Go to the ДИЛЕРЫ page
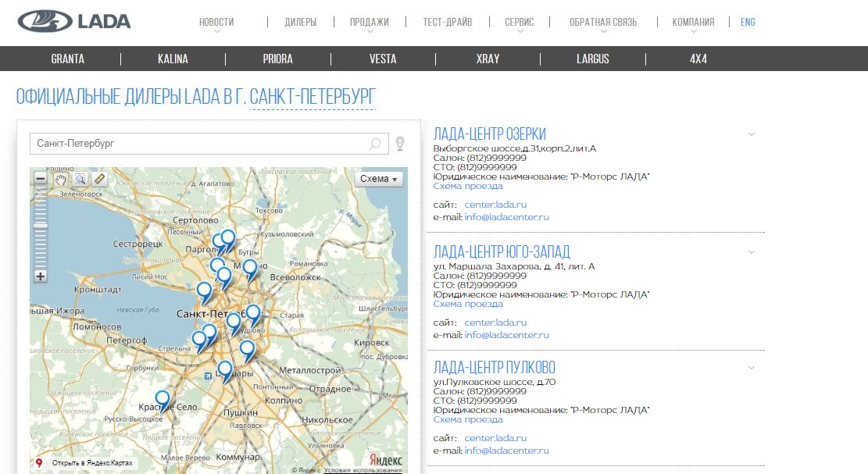This screenshot has height=474, width=868. [301, 22]
